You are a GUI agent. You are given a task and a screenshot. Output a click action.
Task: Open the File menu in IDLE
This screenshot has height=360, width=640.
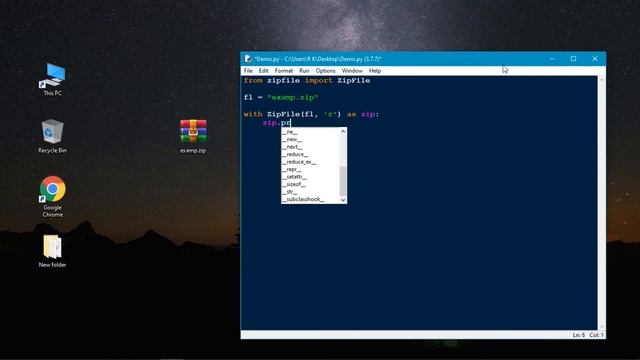[248, 71]
